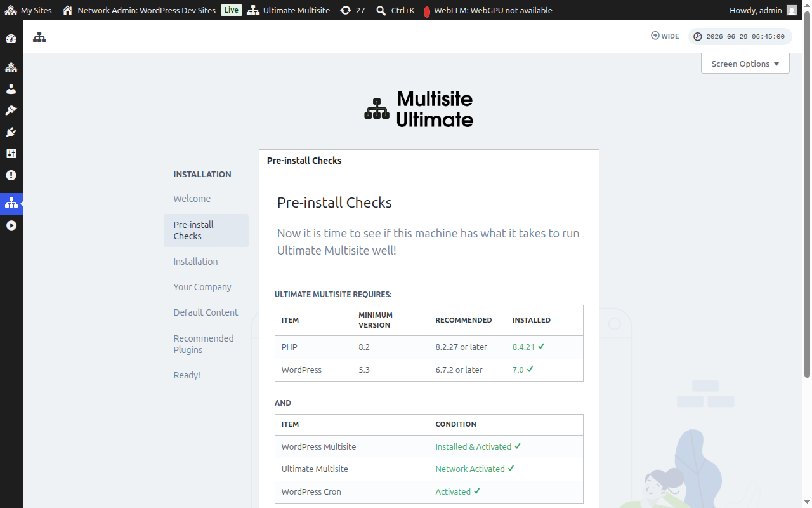The width and height of the screenshot is (812, 508).
Task: Click the WordPress Cron row label
Action: coord(311,491)
